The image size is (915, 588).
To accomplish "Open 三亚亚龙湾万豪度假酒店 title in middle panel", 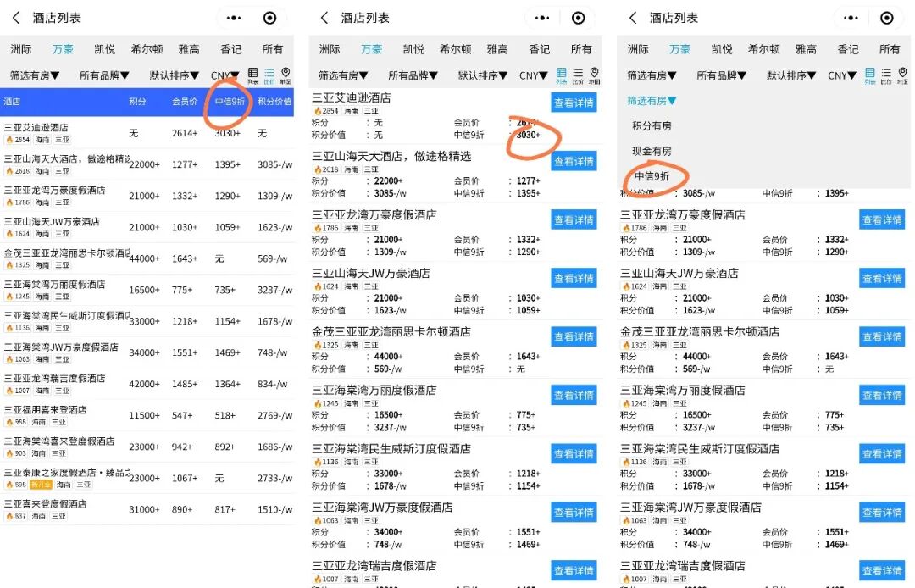I will pyautogui.click(x=374, y=214).
